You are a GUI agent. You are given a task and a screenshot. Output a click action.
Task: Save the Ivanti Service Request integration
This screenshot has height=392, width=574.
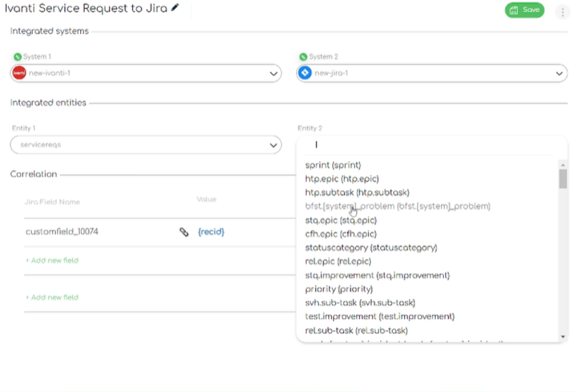pyautogui.click(x=525, y=10)
